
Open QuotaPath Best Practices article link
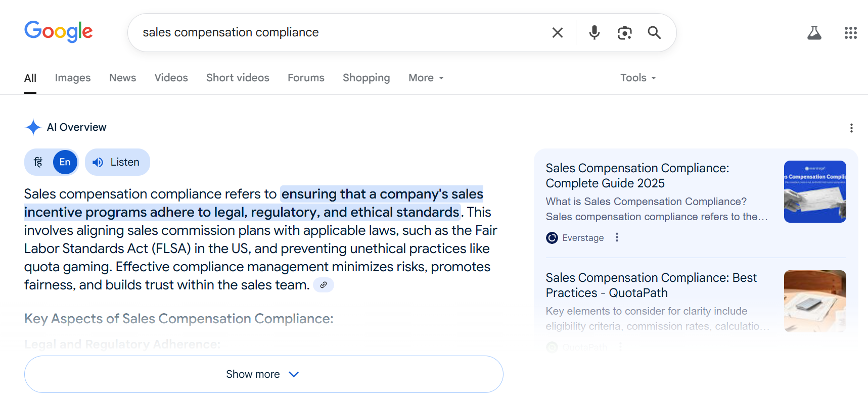651,285
